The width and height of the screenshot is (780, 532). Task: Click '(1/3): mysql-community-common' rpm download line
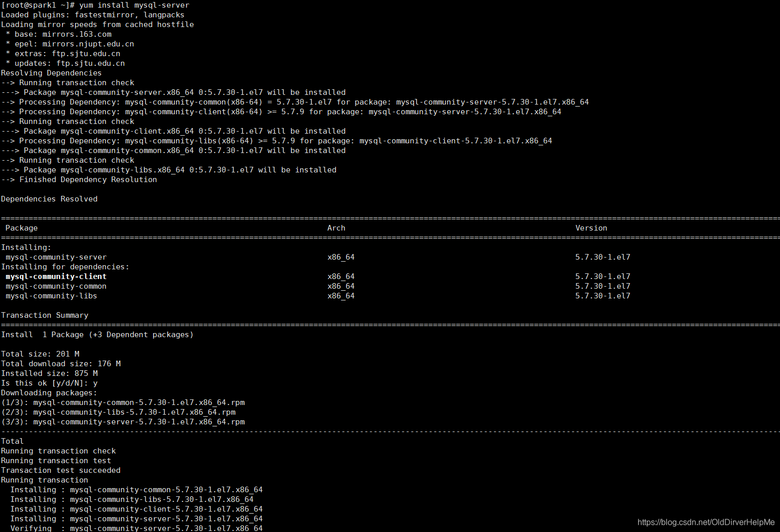[x=123, y=402]
